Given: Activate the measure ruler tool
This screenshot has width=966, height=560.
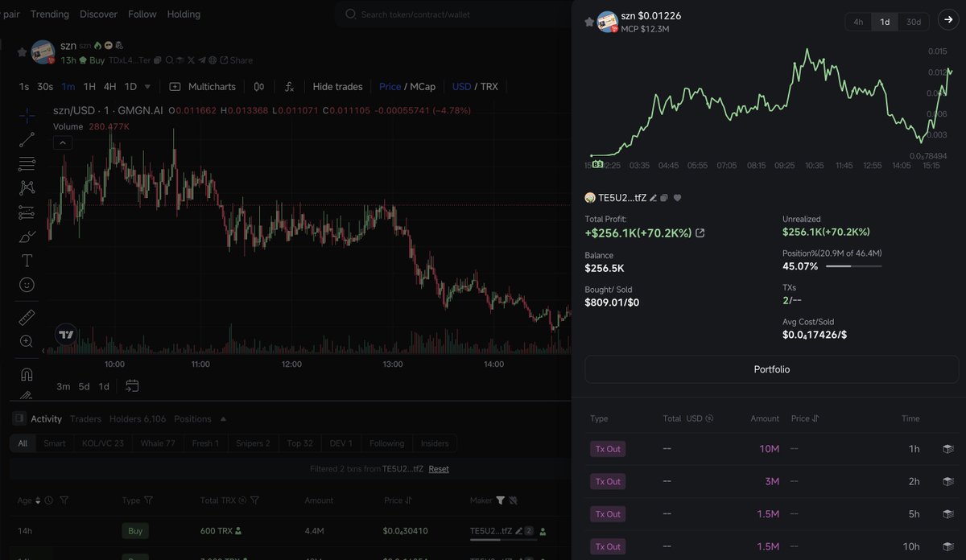Looking at the screenshot, I should [27, 316].
